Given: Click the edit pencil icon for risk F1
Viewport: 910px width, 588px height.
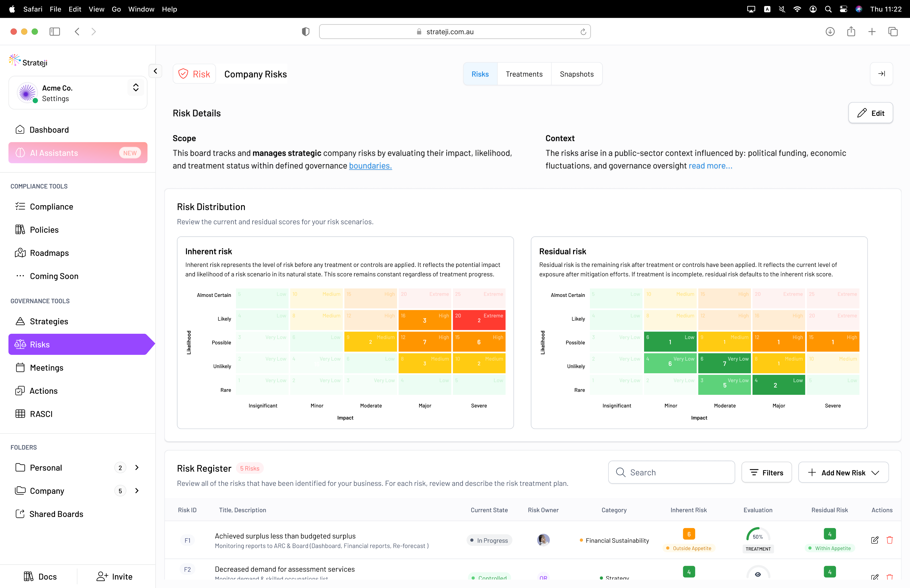Looking at the screenshot, I should click(874, 540).
